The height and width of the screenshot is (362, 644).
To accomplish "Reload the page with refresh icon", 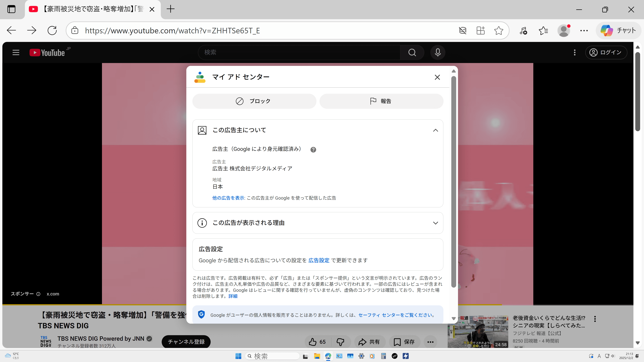I will pyautogui.click(x=52, y=31).
